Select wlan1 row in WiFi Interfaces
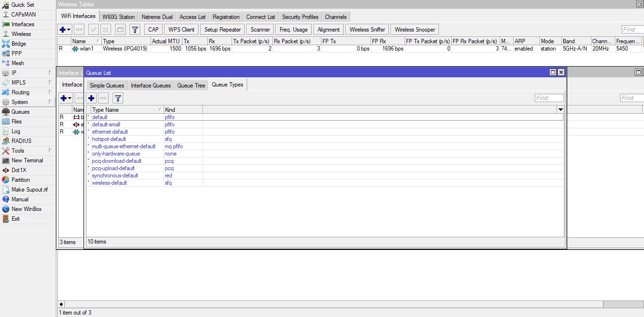The image size is (644, 317). 350,49
